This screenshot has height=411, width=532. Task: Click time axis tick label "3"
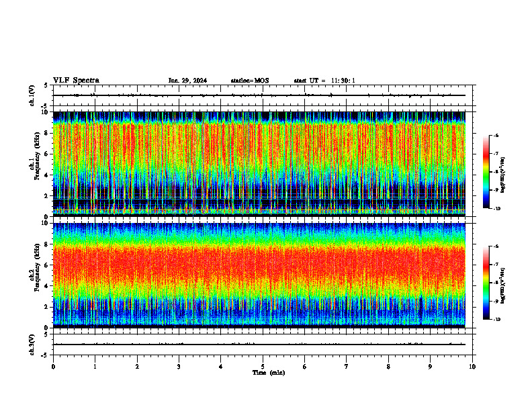pyautogui.click(x=179, y=367)
